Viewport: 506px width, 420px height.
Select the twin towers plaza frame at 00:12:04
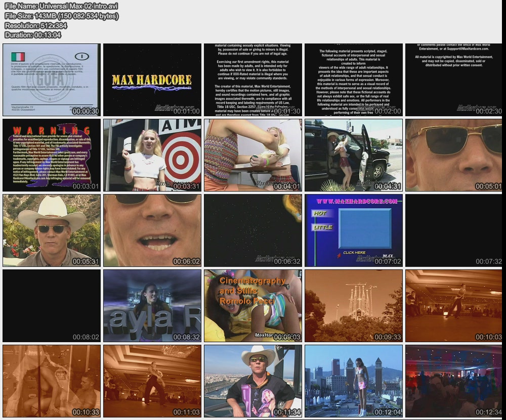353,381
